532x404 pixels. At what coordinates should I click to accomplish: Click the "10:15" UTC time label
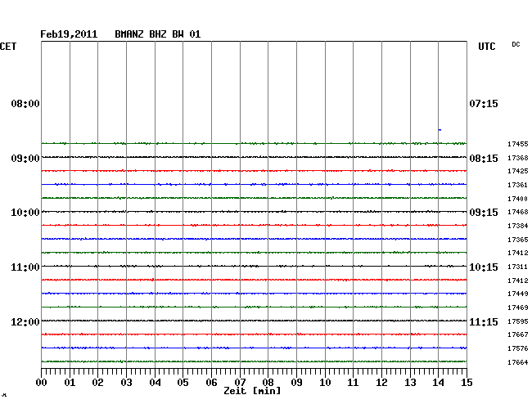click(x=484, y=267)
